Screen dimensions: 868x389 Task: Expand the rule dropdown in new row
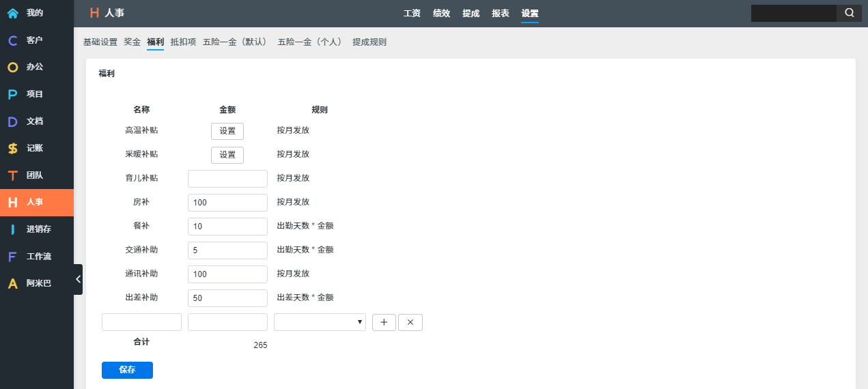320,322
